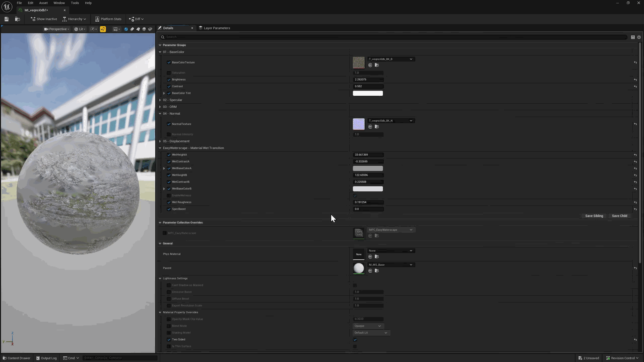The height and width of the screenshot is (362, 644).
Task: Use selected asset for BaseColorTexture
Action: click(370, 65)
